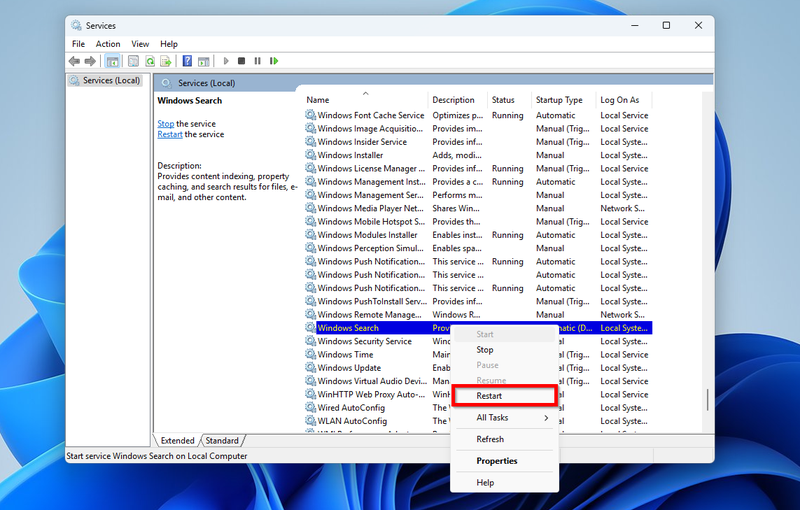Expand All Tasks submenu in context menu
Viewport: 800px width, 510px height.
(x=505, y=418)
